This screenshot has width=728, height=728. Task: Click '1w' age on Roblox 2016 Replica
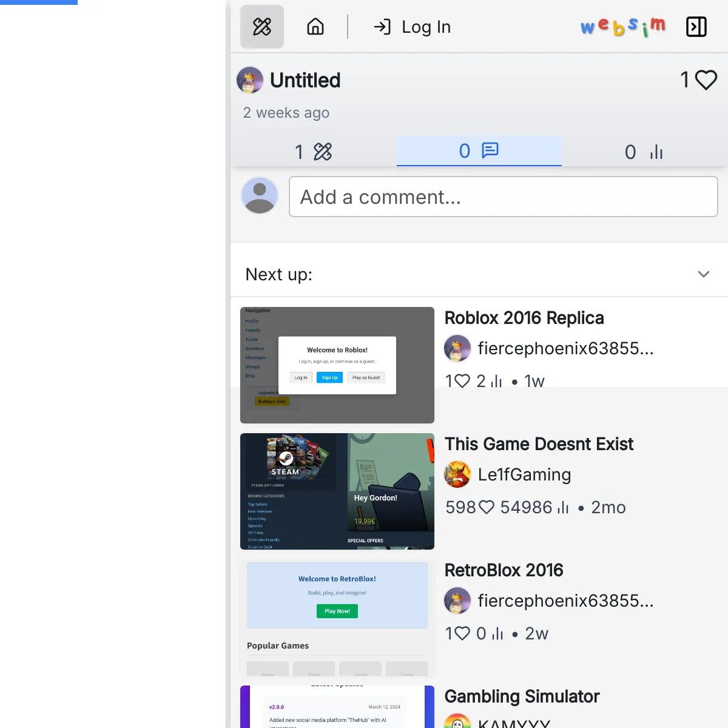[534, 381]
